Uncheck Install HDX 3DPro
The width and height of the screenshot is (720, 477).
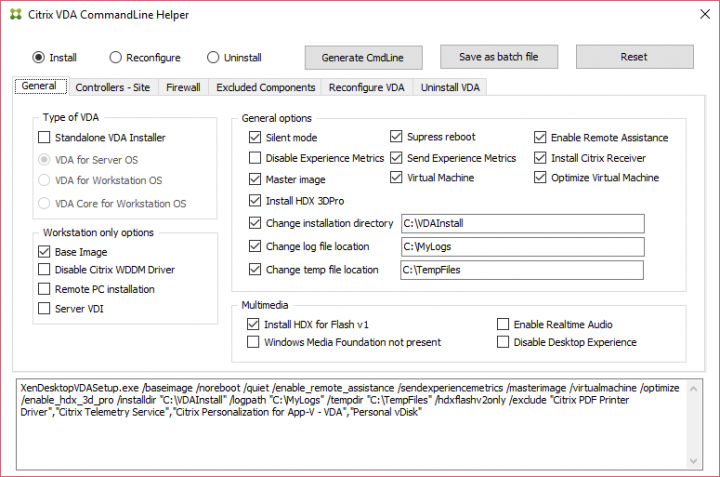tap(255, 201)
